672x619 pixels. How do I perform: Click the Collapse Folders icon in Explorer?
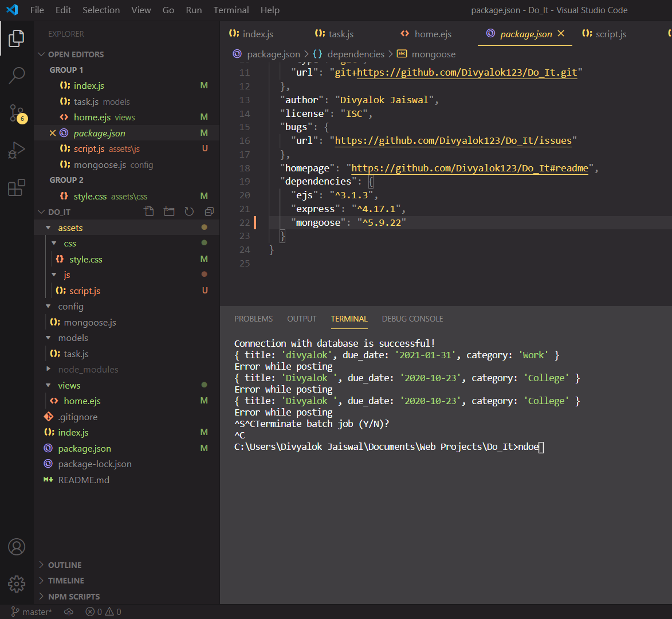209,211
